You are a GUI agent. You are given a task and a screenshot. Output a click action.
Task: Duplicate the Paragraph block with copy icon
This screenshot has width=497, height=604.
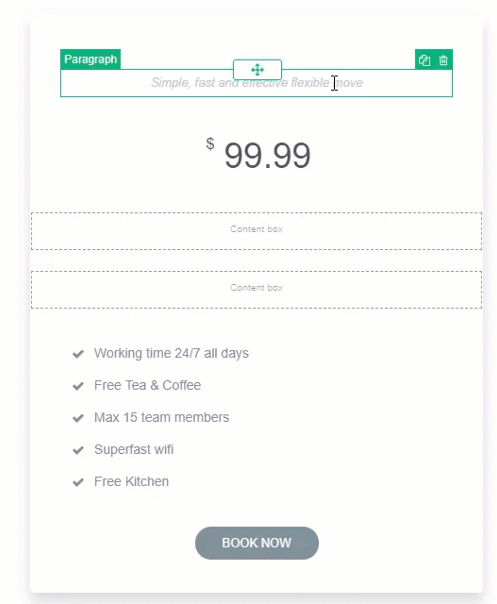coord(424,60)
